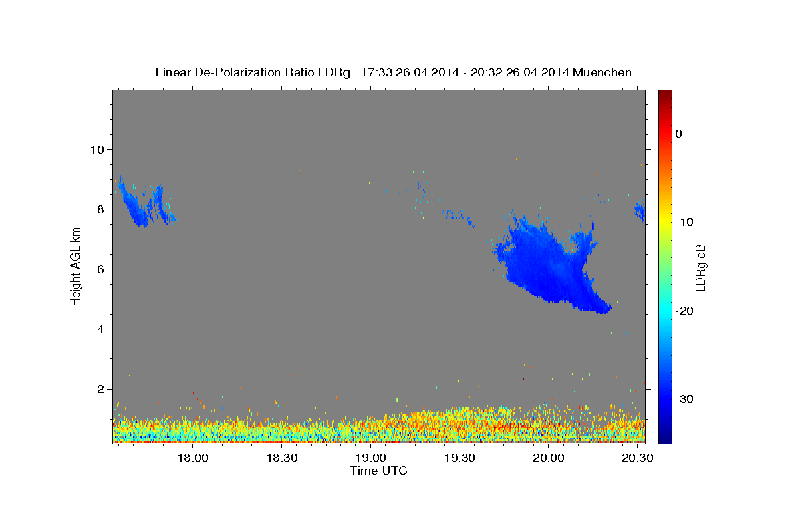Click the colorbar label '0'
The image size is (798, 532).
679,134
